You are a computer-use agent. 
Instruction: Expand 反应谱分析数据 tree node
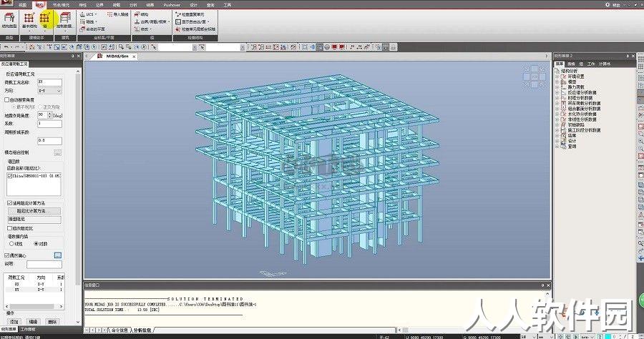pos(557,92)
